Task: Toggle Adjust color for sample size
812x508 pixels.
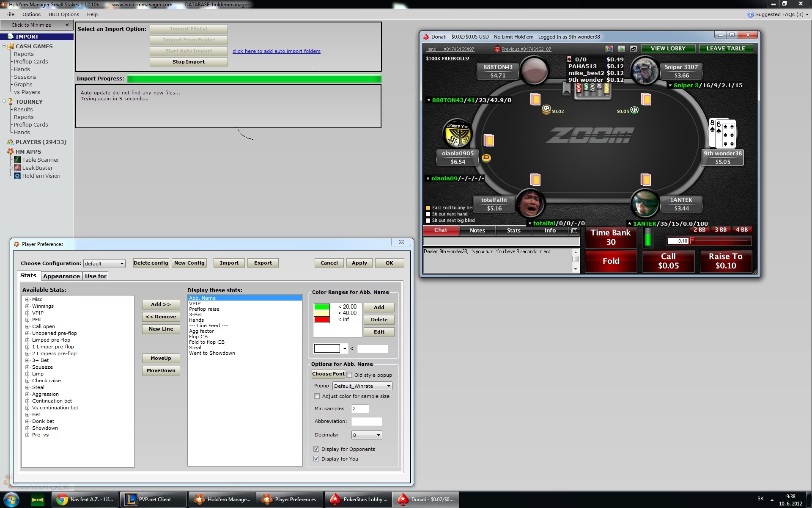Action: coord(317,396)
